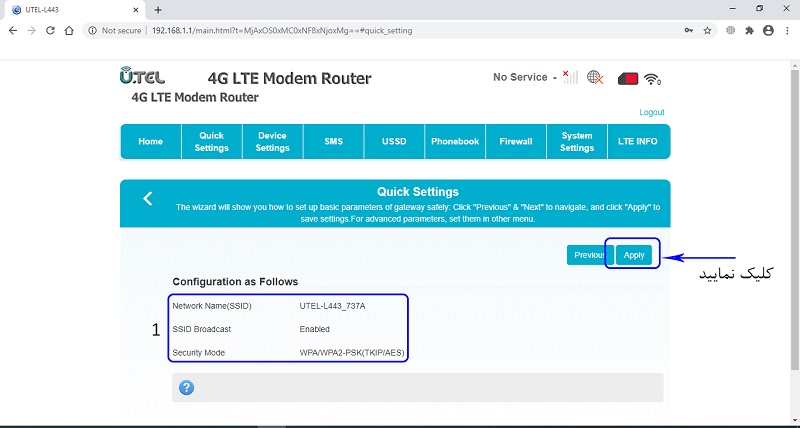This screenshot has height=428, width=800.
Task: Click the Wi-Fi connected clients icon
Action: [x=652, y=79]
